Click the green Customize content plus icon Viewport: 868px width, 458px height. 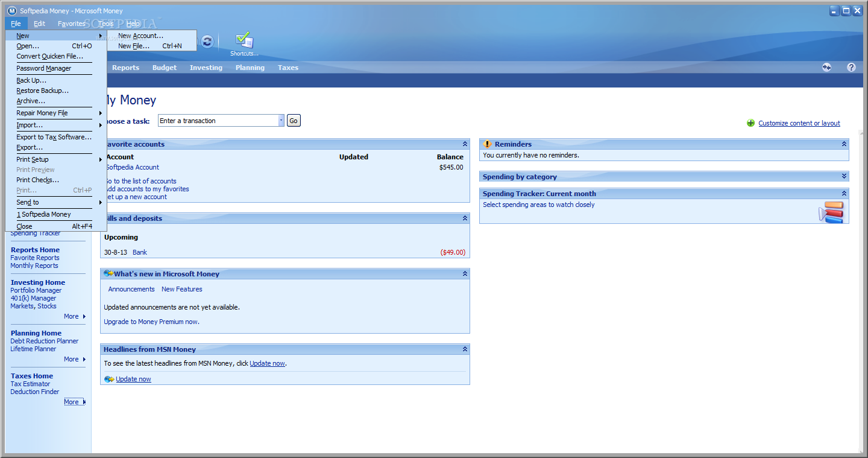750,123
